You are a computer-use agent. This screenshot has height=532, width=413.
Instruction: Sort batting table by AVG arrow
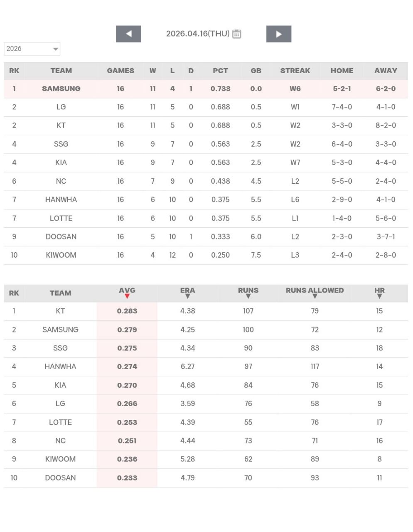click(127, 296)
